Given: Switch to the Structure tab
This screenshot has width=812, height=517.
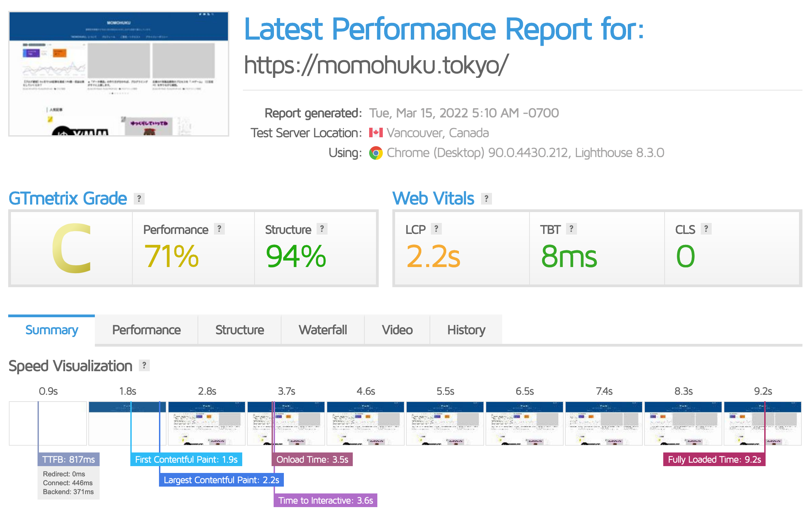Looking at the screenshot, I should click(x=240, y=330).
